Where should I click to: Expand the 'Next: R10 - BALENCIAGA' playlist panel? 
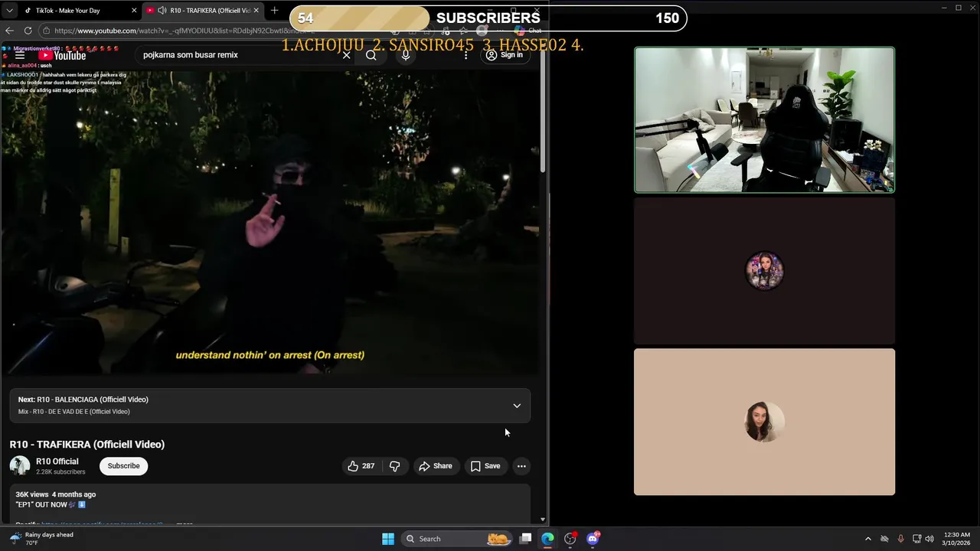(517, 406)
